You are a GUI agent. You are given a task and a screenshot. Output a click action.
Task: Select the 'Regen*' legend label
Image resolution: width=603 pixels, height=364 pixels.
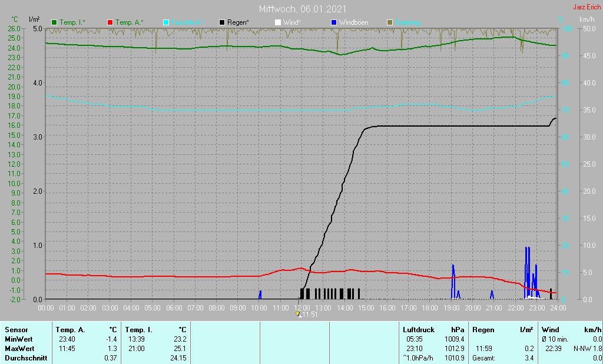click(238, 23)
